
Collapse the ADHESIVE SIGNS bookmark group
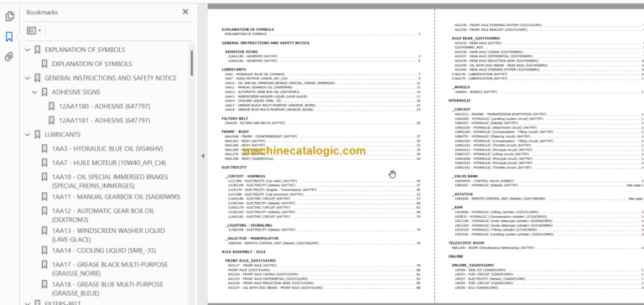(x=35, y=92)
